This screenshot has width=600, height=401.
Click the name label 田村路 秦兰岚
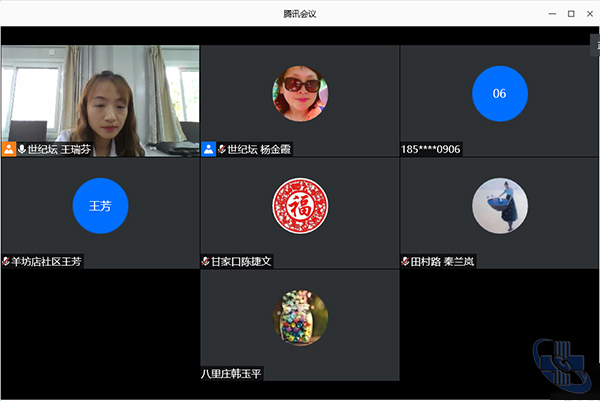point(442,261)
